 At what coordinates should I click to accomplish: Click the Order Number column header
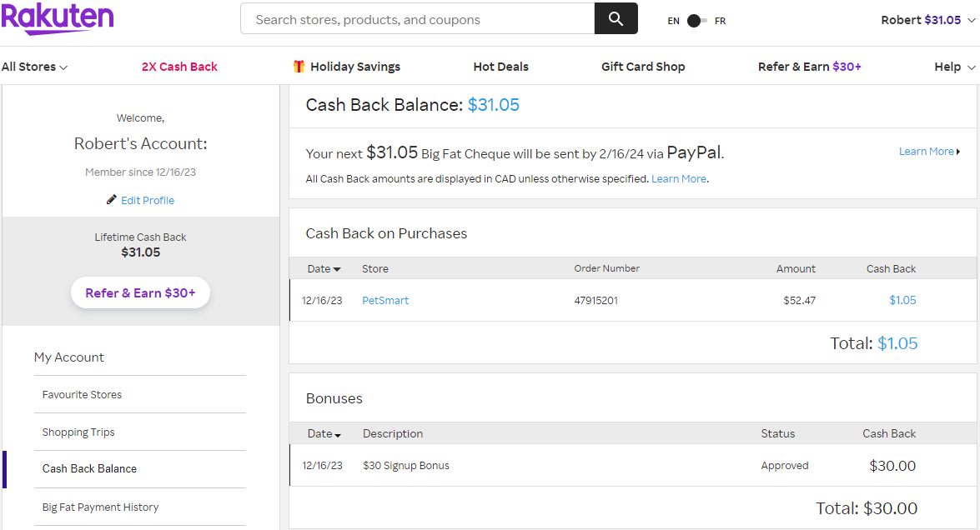tap(607, 268)
